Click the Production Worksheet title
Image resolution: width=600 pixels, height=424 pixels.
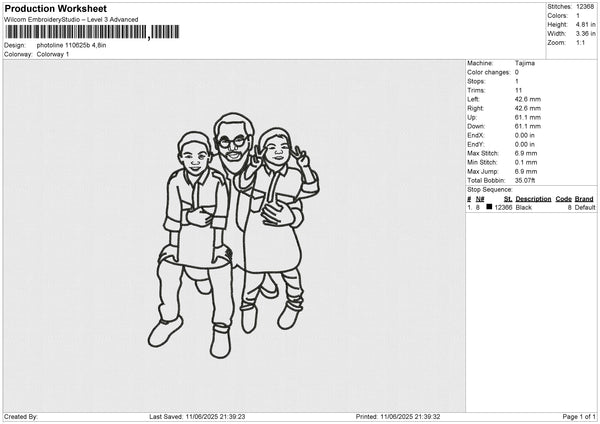pyautogui.click(x=55, y=8)
